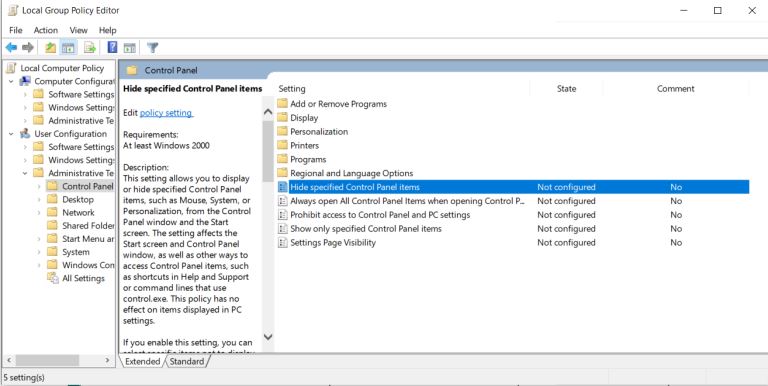This screenshot has width=768, height=386.
Task: Open the Help menu
Action: (x=108, y=30)
